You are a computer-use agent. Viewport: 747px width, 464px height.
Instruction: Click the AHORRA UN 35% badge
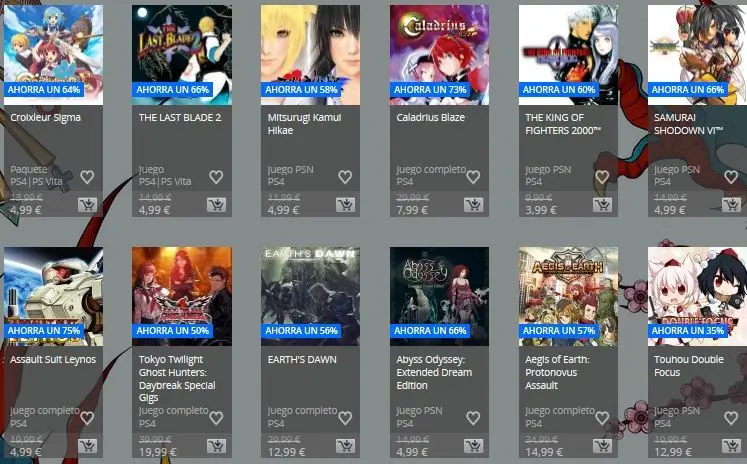(688, 331)
